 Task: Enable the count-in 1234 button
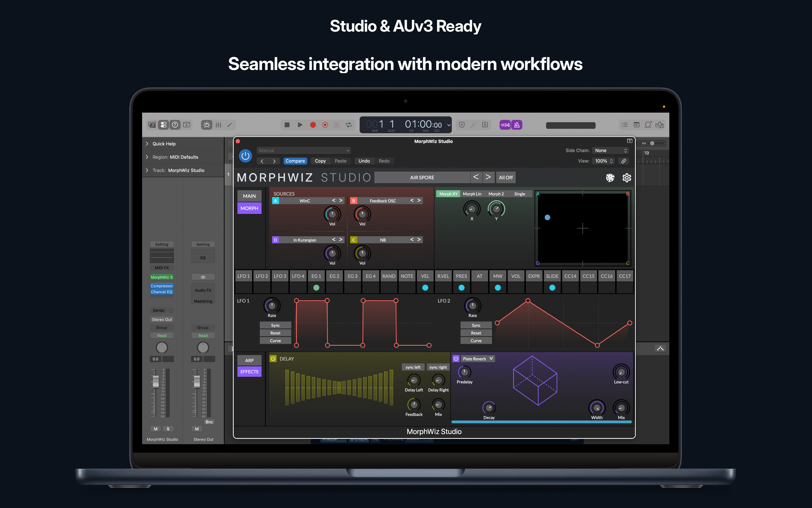505,125
